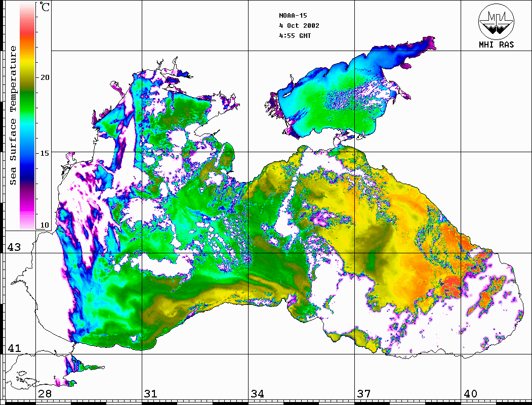The height and width of the screenshot is (405, 532).
Task: Click the '4:55 GMT' time text
Action: (295, 35)
